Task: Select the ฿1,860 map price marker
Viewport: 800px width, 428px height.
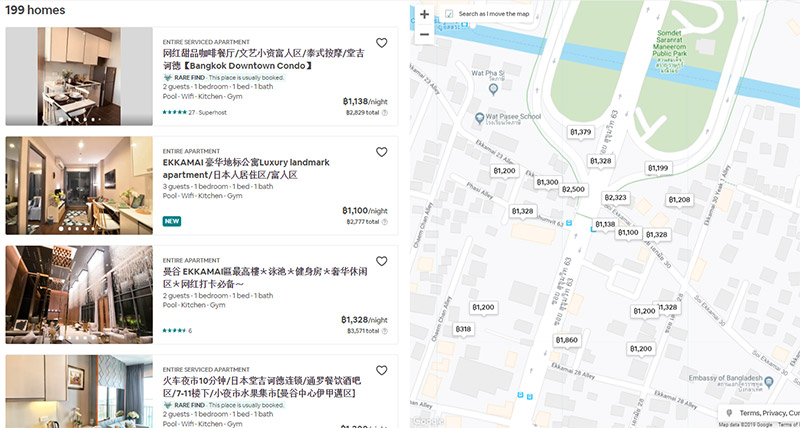Action: point(567,340)
